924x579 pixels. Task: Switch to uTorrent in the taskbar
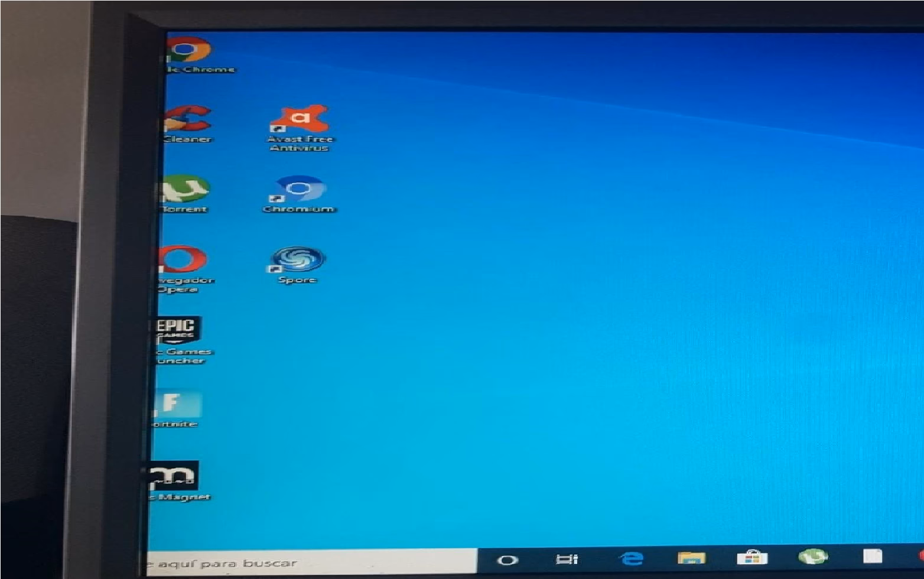pos(814,556)
